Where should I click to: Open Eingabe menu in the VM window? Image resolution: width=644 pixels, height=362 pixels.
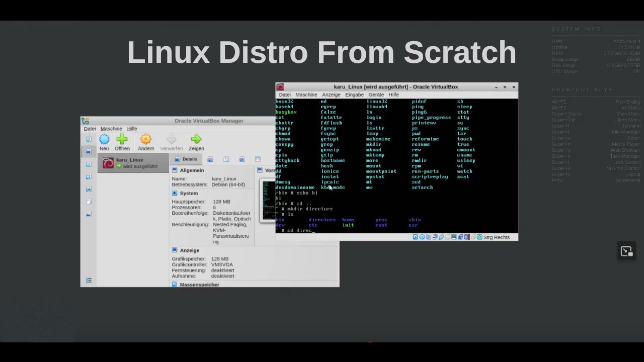354,95
